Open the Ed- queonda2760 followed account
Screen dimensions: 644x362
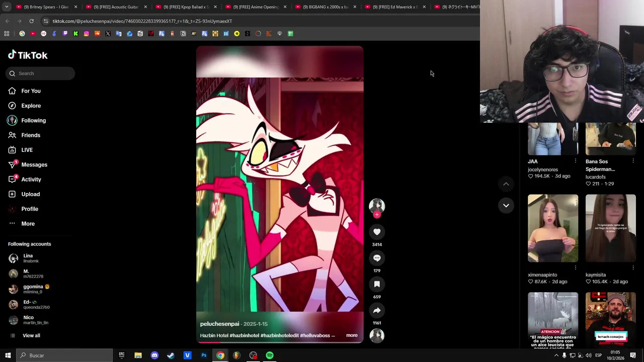click(29, 305)
